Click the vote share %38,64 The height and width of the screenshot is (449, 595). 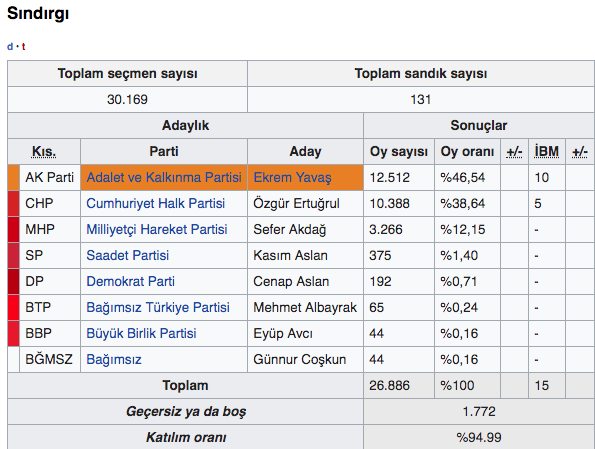(463, 203)
